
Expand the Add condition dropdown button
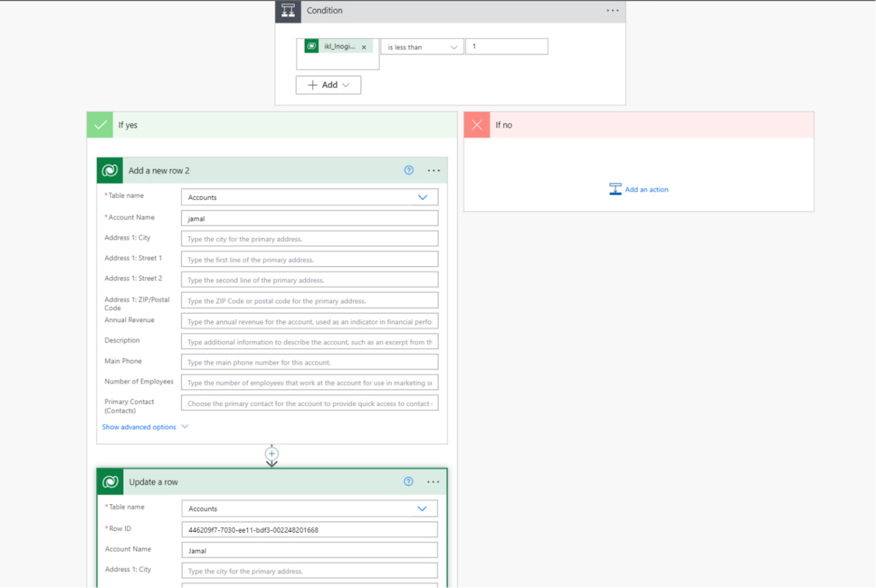click(x=328, y=85)
